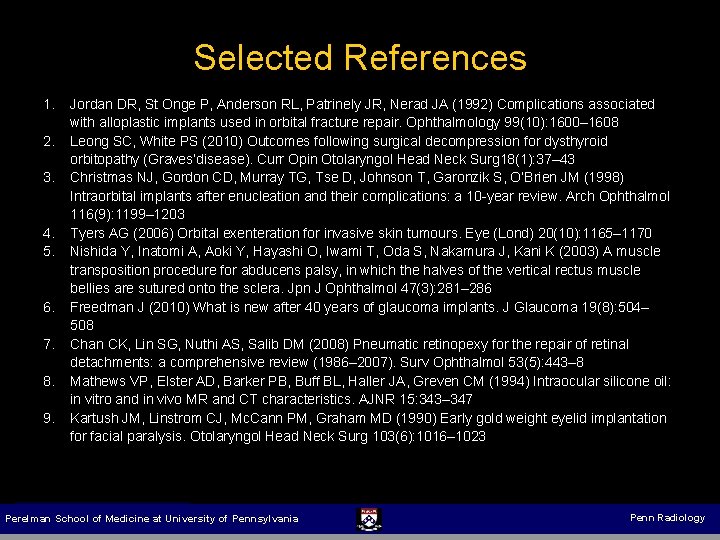Select reference 6 by Freedman J
The image size is (720, 540).
click(346, 316)
